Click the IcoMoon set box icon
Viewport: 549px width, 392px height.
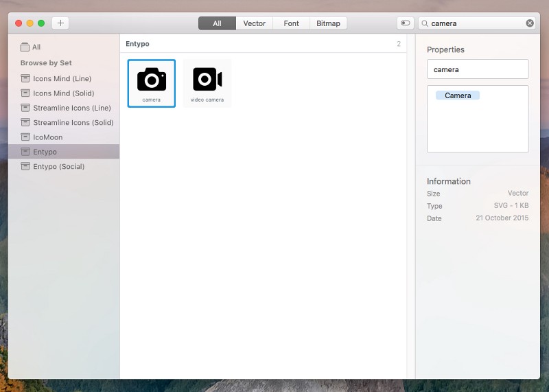click(x=25, y=137)
